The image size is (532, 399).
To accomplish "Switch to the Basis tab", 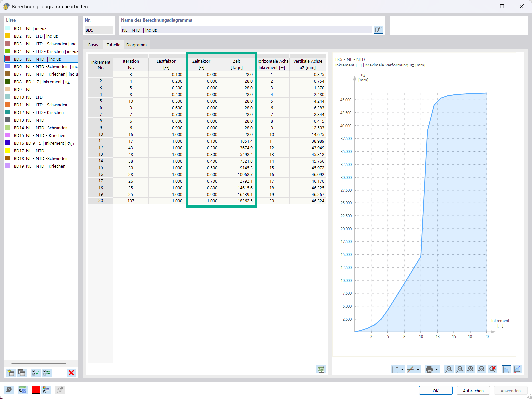I will point(93,45).
